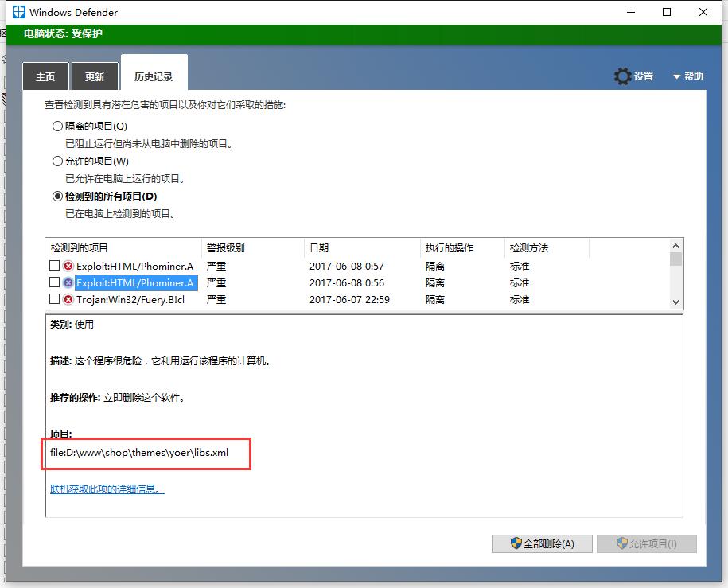Click the Windows Defender shield title icon
728x588 pixels.
tap(18, 12)
